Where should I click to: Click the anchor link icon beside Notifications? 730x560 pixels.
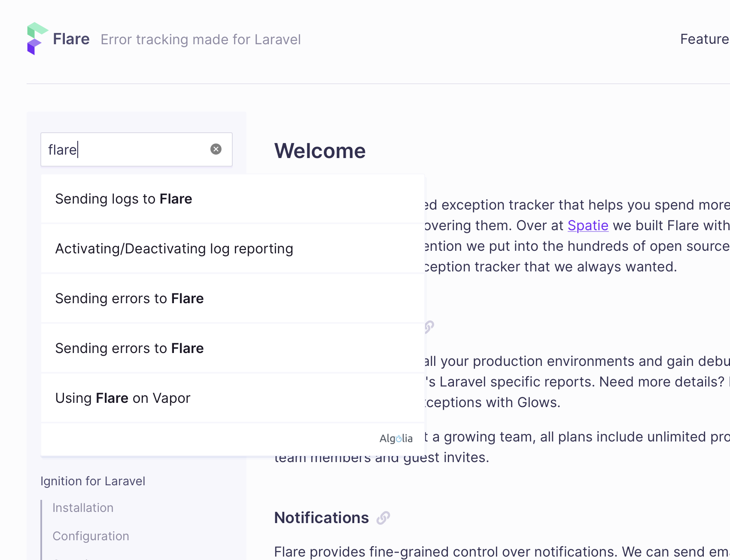point(383,518)
